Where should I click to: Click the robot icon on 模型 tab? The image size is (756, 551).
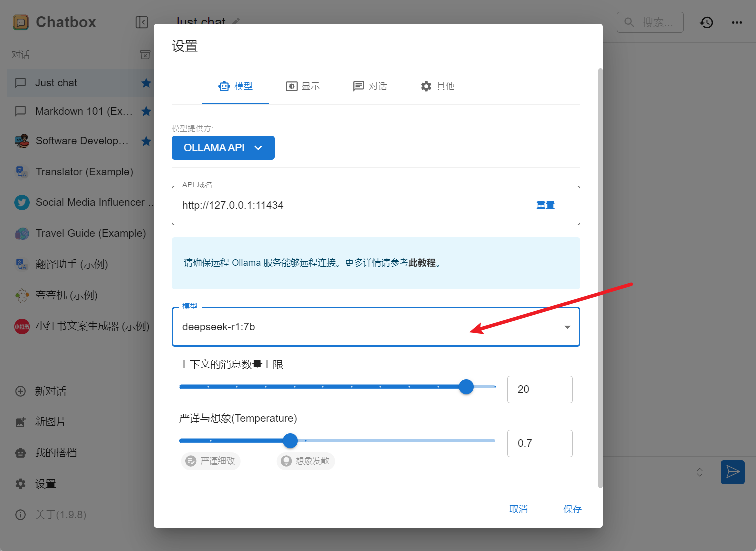224,86
